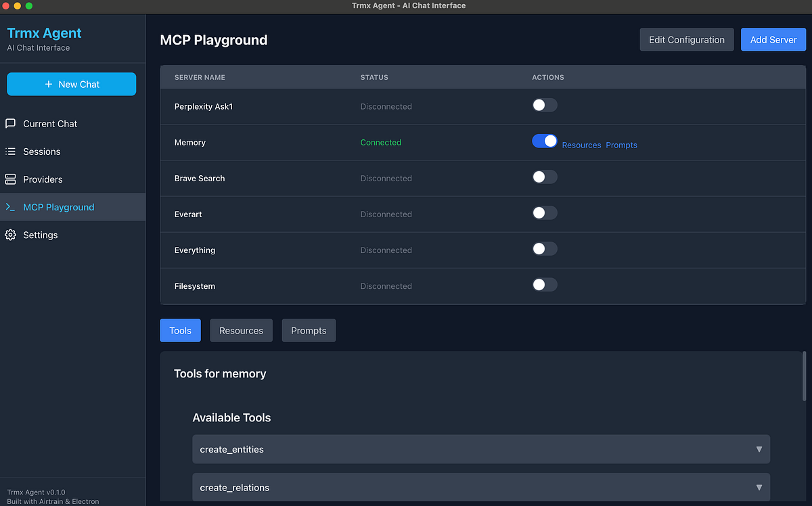Turn on the Everart server
Viewport: 812px width, 506px height.
[545, 212]
